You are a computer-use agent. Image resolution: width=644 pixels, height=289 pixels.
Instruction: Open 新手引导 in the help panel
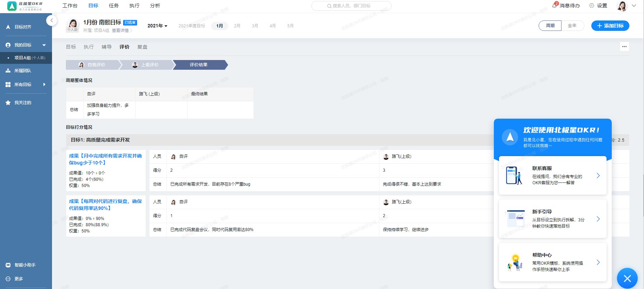pyautogui.click(x=553, y=219)
